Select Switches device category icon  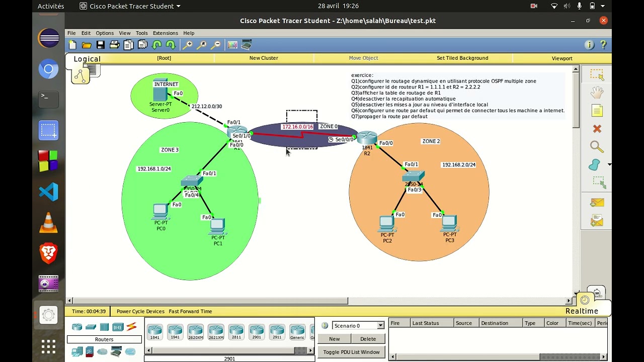[x=91, y=327]
